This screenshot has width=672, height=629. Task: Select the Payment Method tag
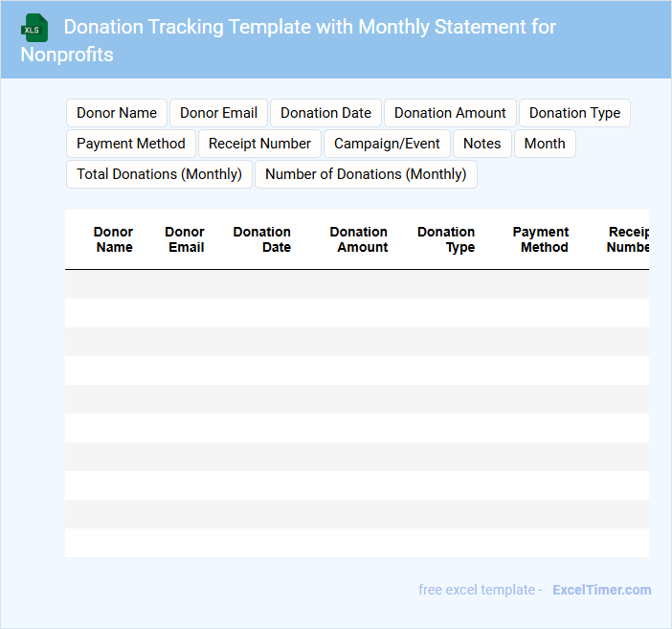[131, 144]
